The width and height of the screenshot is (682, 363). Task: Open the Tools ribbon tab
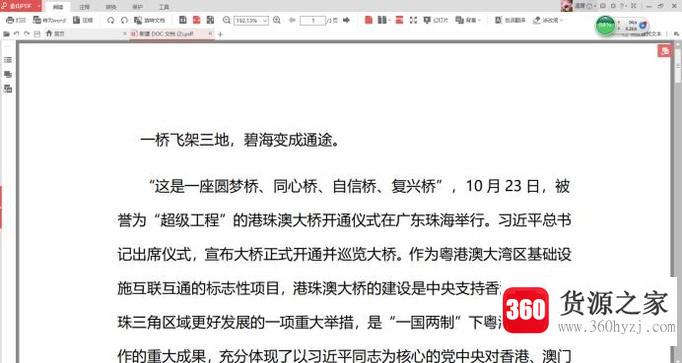pos(164,7)
